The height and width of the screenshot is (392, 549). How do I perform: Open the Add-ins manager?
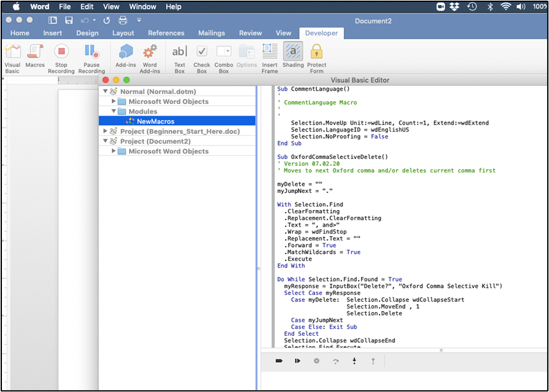126,56
